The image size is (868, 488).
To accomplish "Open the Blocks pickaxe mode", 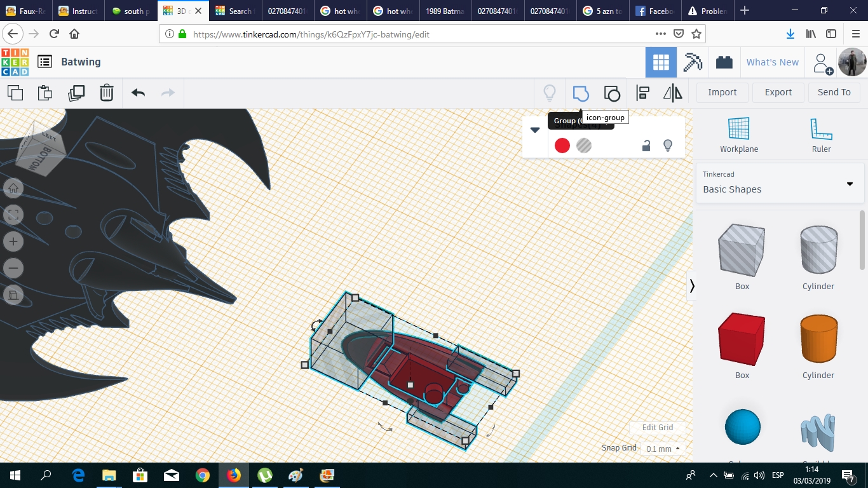I will (693, 62).
